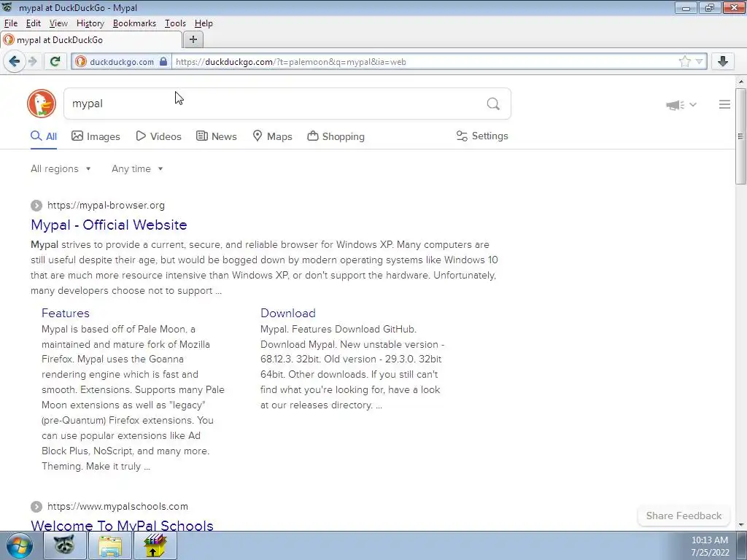Open the downloads arrow button
Image resolution: width=747 pixels, height=560 pixels.
(x=723, y=61)
